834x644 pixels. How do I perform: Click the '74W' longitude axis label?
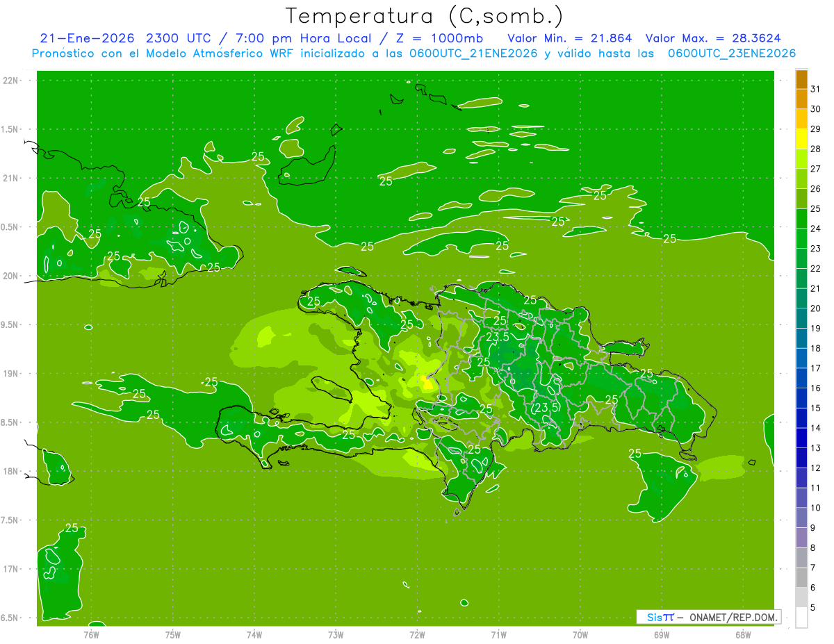[254, 634]
